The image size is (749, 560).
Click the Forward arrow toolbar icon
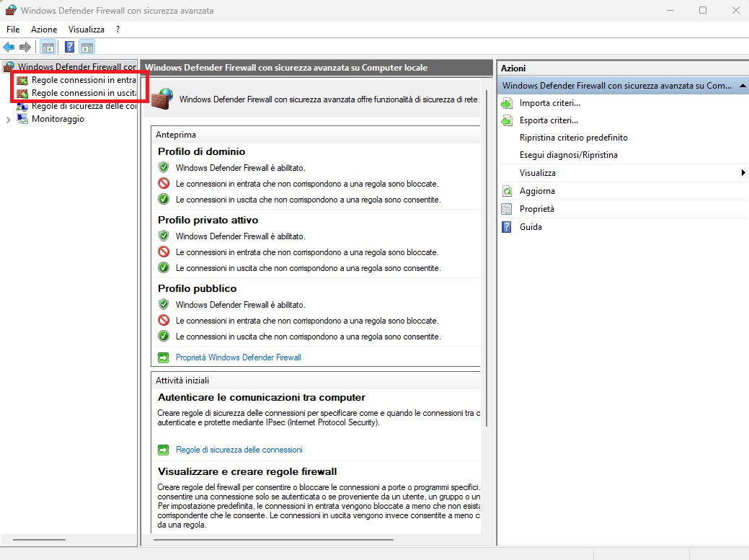[25, 48]
